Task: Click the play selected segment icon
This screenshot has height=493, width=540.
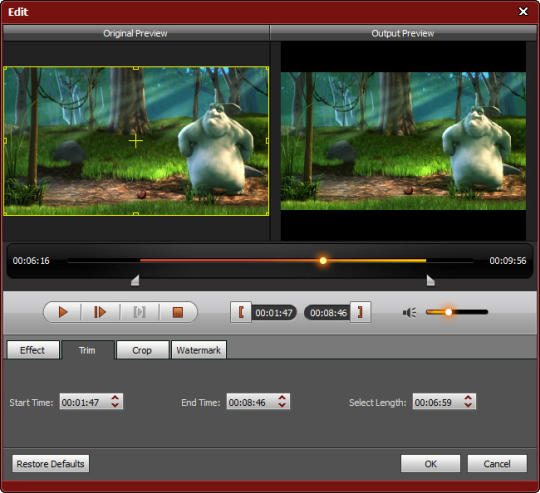Action: coord(139,312)
